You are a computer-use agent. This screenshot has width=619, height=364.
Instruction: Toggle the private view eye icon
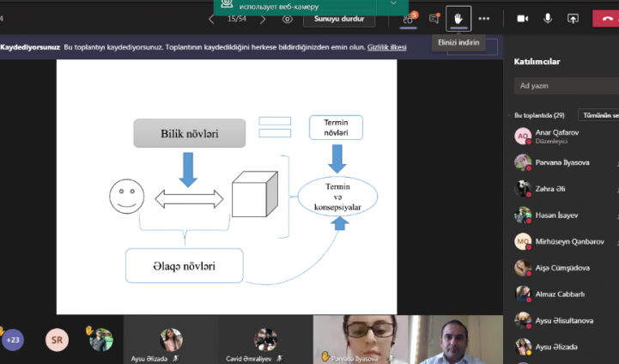pyautogui.click(x=288, y=19)
